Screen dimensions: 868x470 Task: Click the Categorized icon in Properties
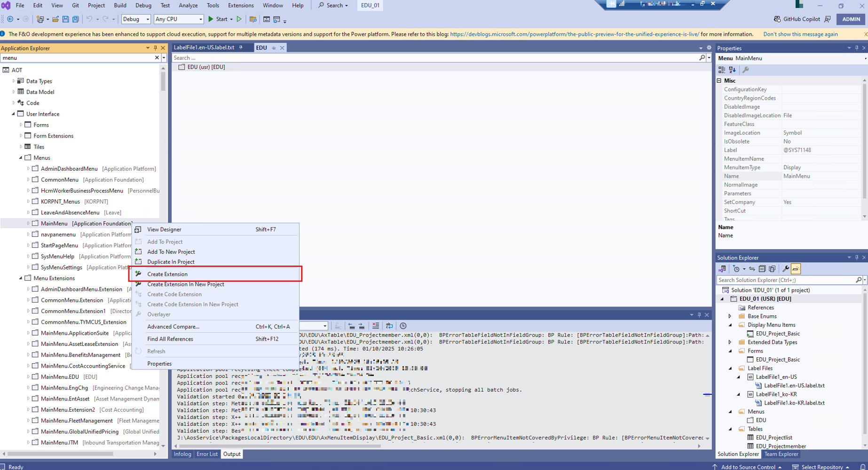722,70
